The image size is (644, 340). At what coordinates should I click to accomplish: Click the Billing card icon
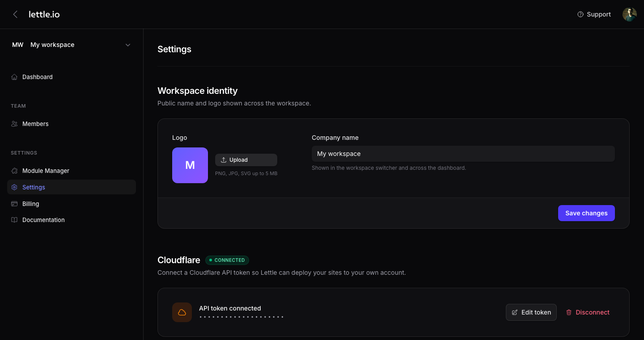14,204
